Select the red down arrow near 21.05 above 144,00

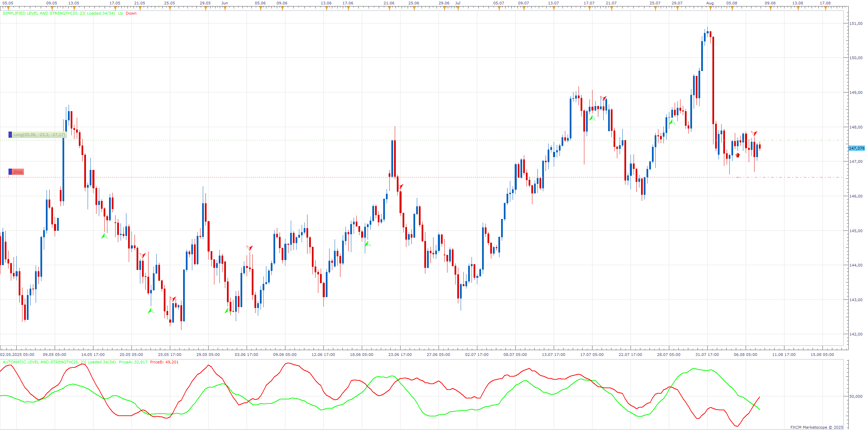click(x=142, y=255)
